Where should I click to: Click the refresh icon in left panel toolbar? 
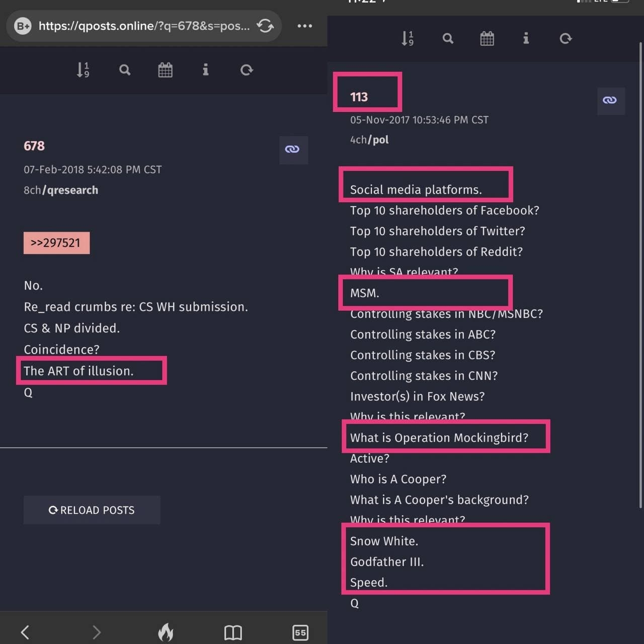pyautogui.click(x=247, y=69)
